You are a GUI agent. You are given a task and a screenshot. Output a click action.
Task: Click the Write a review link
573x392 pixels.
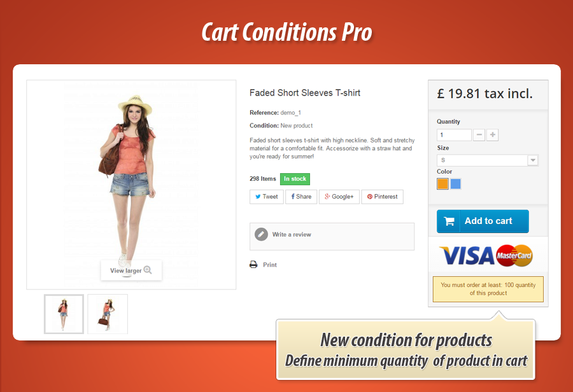coord(292,235)
